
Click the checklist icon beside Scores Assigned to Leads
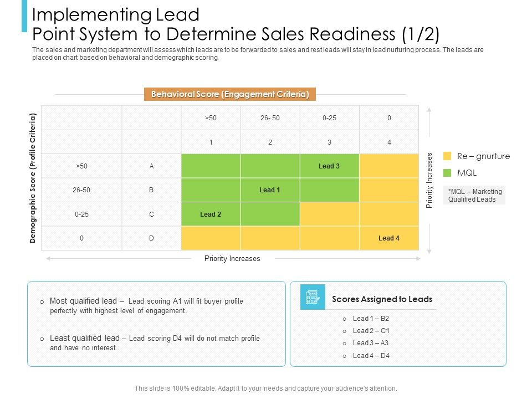[313, 297]
